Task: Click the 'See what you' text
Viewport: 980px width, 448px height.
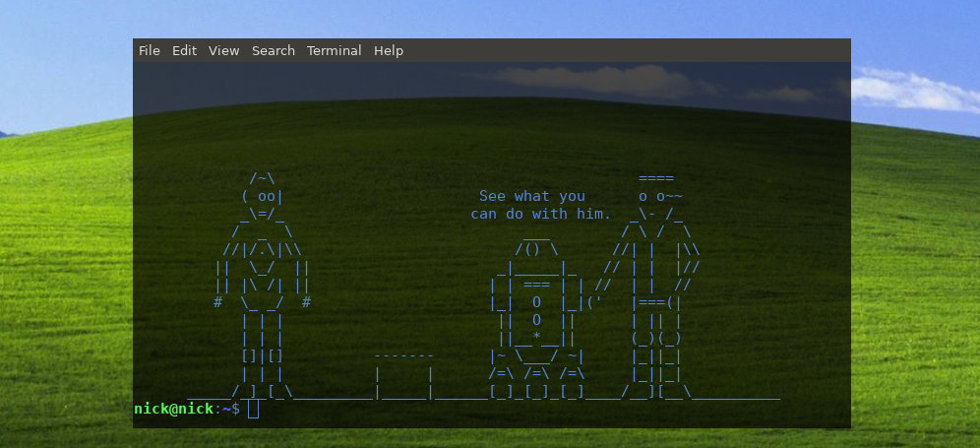Action: click(x=532, y=197)
